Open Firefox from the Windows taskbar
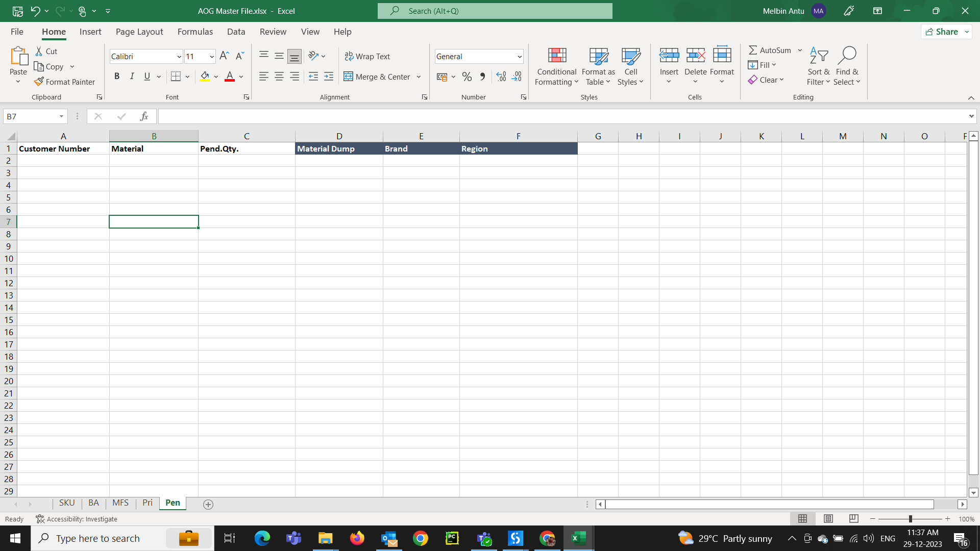Screen dimensions: 980x551 pos(357,538)
